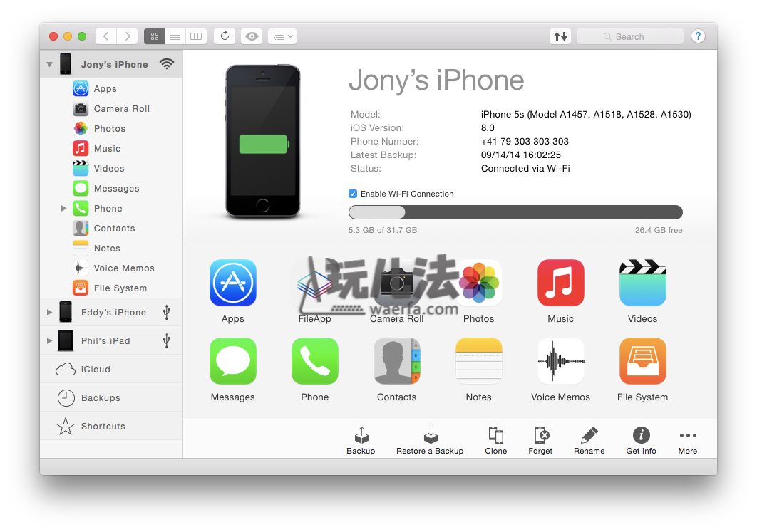Click the Clone device icon
This screenshot has width=757, height=532.
496,435
